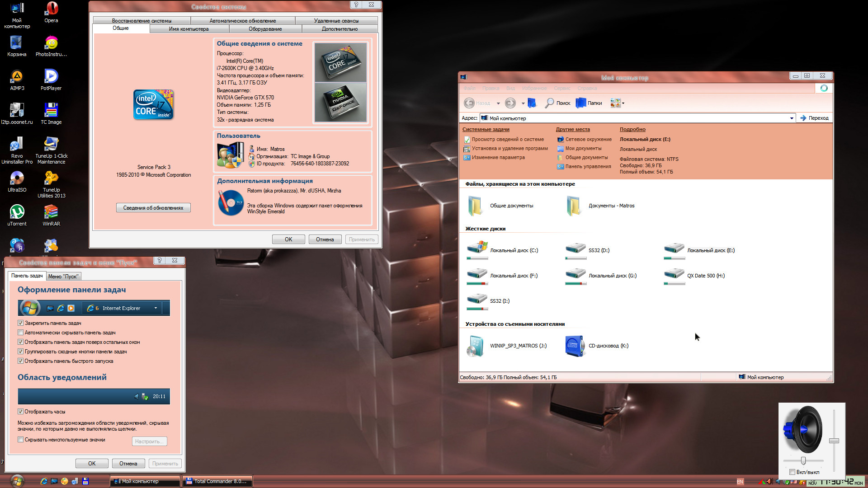Open the Сетевое окружение link

coord(585,140)
